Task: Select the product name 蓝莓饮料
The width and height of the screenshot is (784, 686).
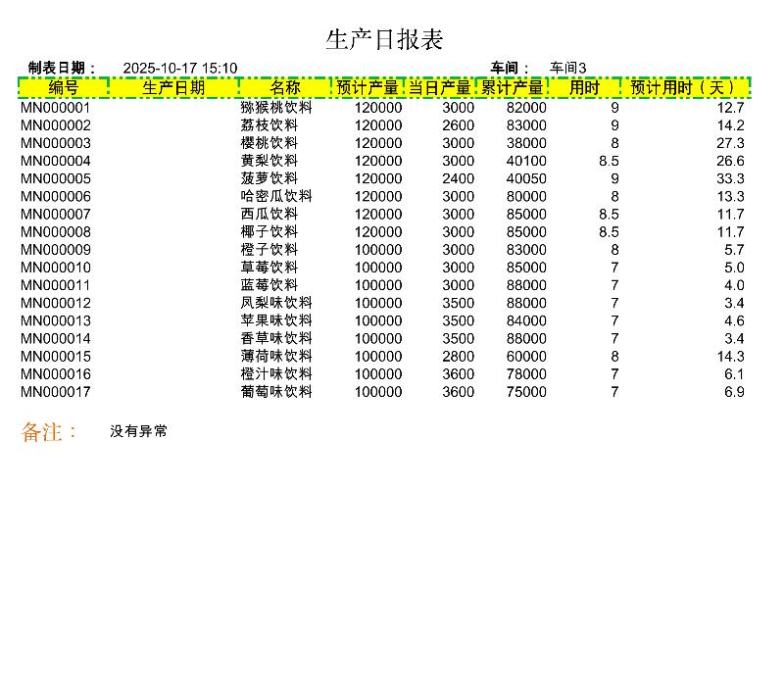Action: (x=269, y=285)
